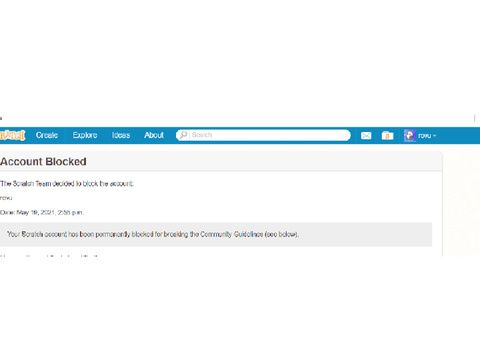Viewport: 480px width, 360px height.
Task: Click the search magnifier icon
Action: [183, 135]
